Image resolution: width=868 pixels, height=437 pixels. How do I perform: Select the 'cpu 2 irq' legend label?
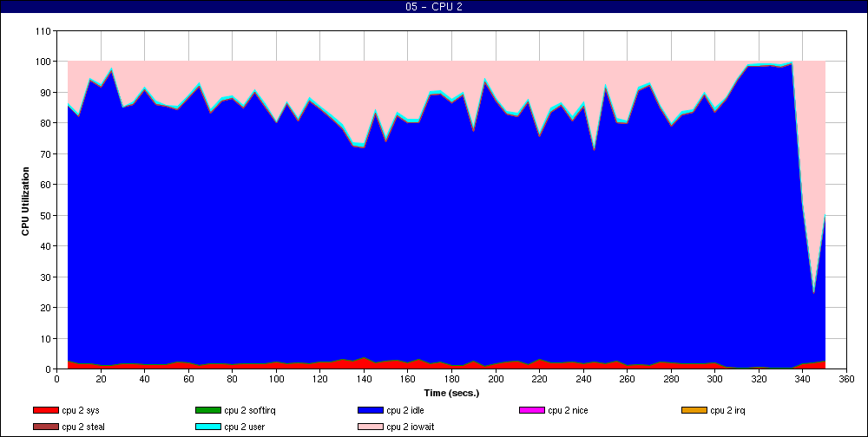[728, 411]
